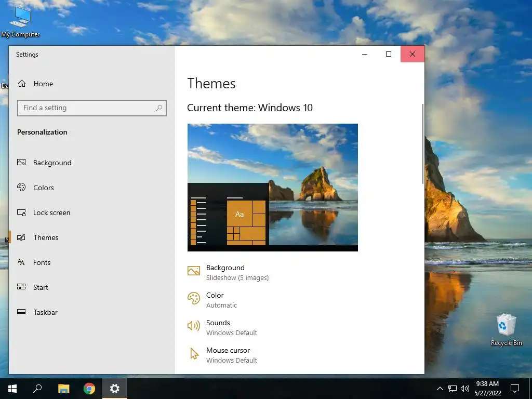Open Windows Start menu button
Image resolution: width=532 pixels, height=399 pixels.
pos(12,389)
